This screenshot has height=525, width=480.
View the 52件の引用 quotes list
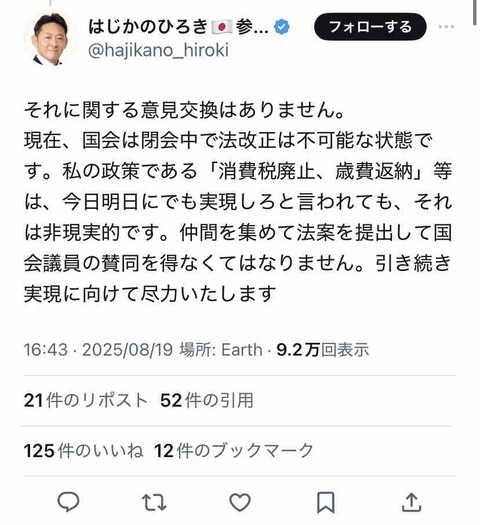pyautogui.click(x=207, y=400)
